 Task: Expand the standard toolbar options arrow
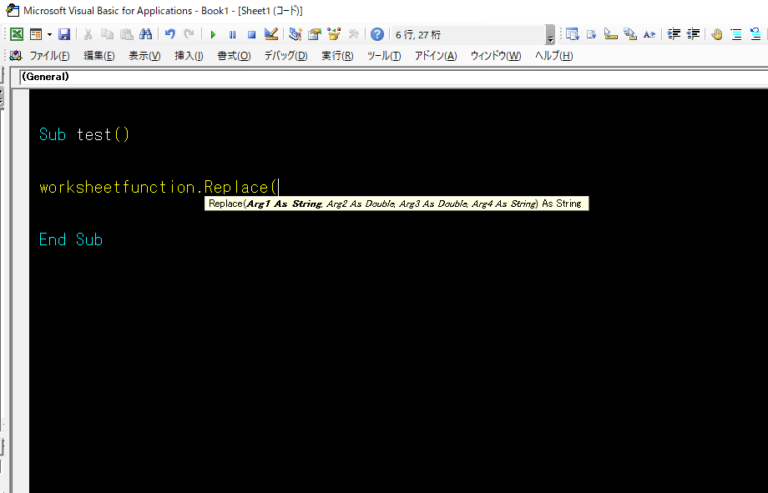(x=550, y=35)
